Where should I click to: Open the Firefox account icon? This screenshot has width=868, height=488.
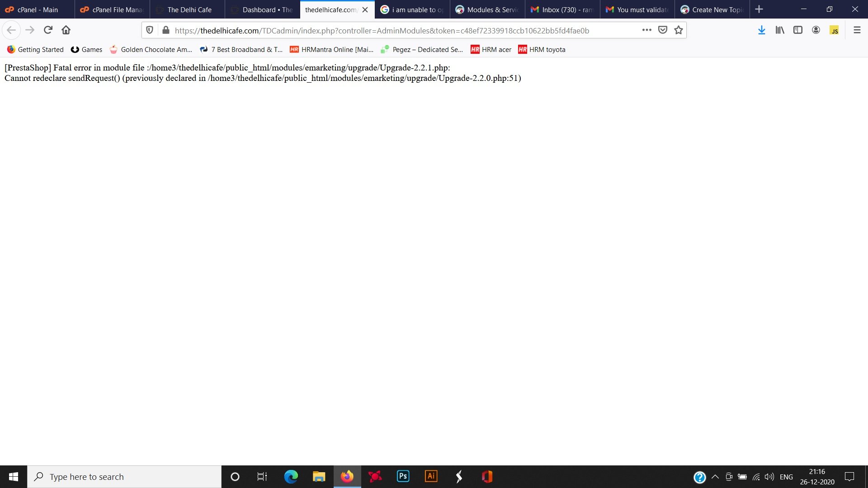click(x=816, y=30)
